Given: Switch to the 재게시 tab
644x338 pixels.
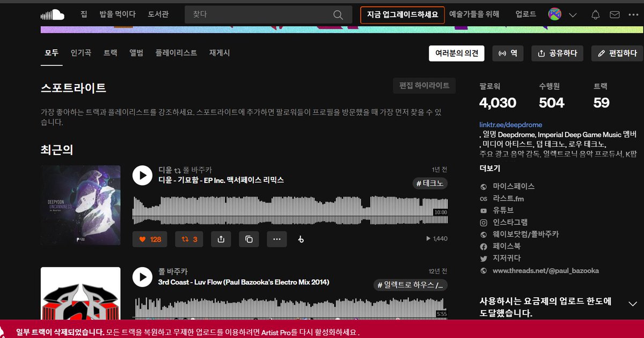Looking at the screenshot, I should tap(219, 53).
